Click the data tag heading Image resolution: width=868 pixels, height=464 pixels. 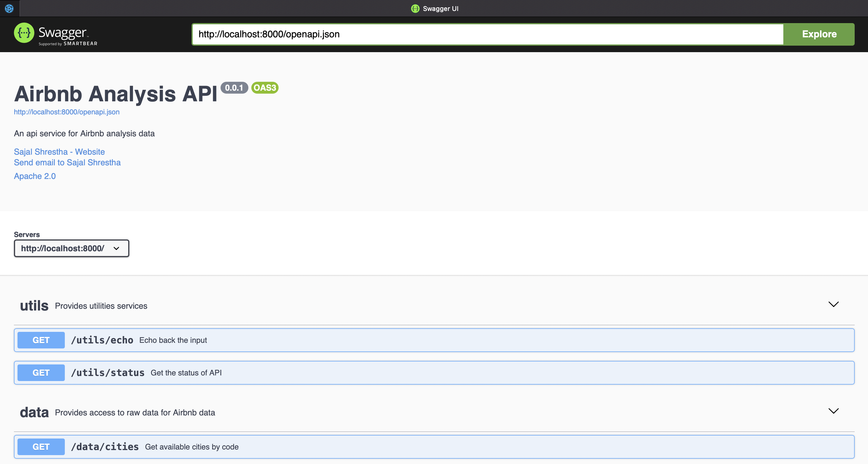[x=34, y=412]
